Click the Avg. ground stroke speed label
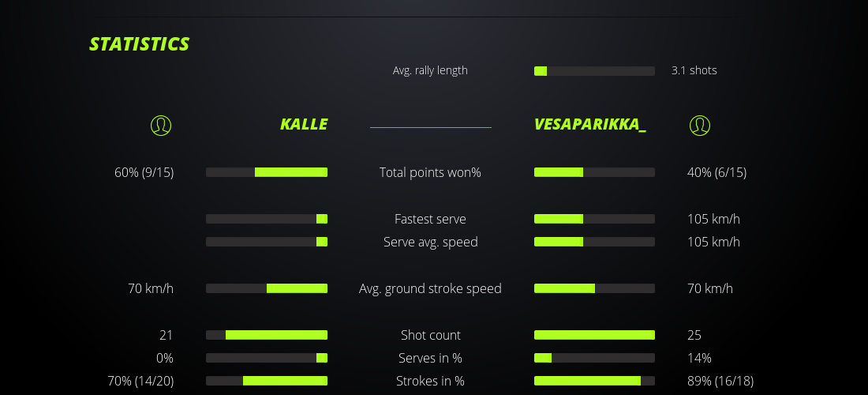 [430, 288]
